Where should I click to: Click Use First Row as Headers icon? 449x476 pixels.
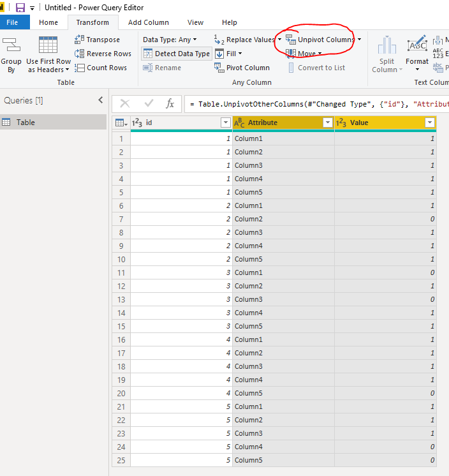48,45
